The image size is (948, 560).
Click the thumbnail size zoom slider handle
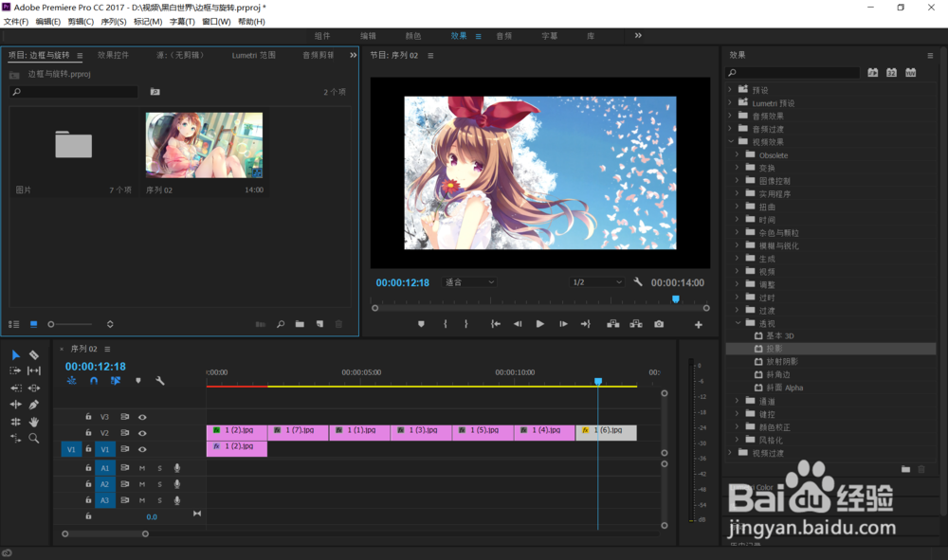pos(51,324)
